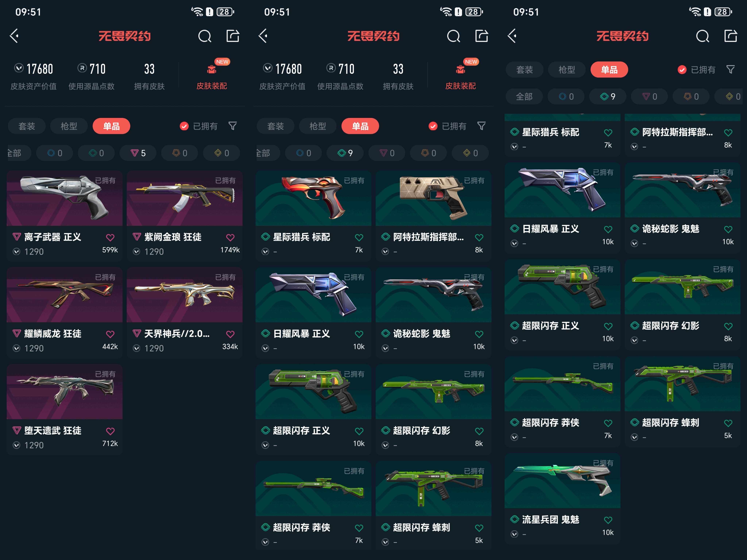Viewport: 747px width, 560px height.
Task: Favorite the 离子武器 正义 skin heart icon
Action: [110, 238]
